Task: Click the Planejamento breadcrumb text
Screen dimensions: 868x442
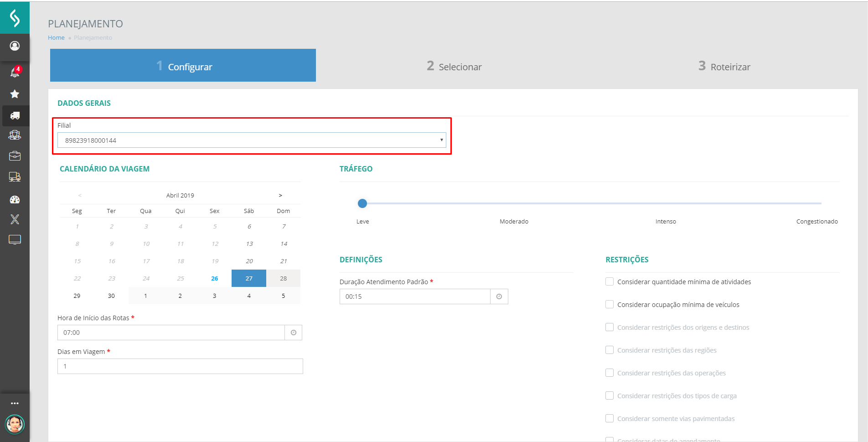Action: tap(93, 37)
